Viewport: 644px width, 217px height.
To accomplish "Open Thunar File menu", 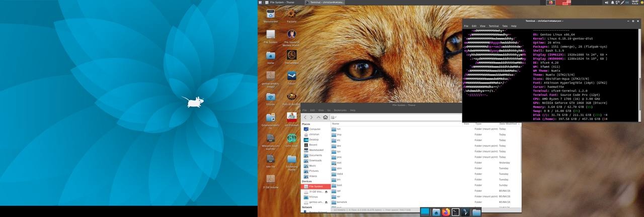I will coord(304,110).
